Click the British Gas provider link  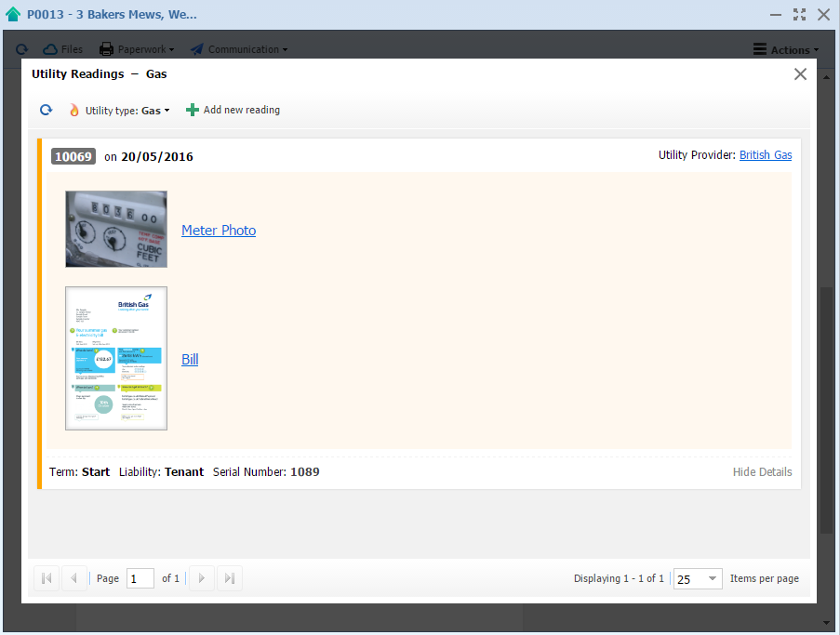tap(766, 155)
